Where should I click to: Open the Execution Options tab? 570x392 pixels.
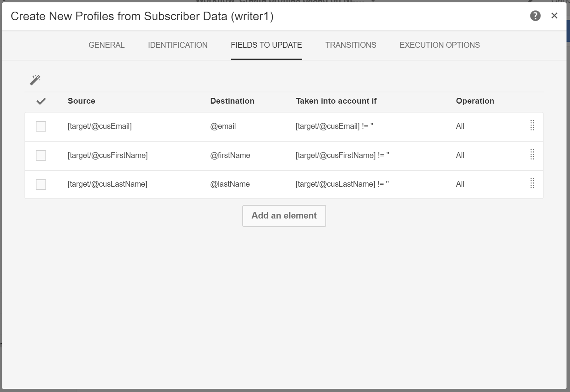point(440,45)
